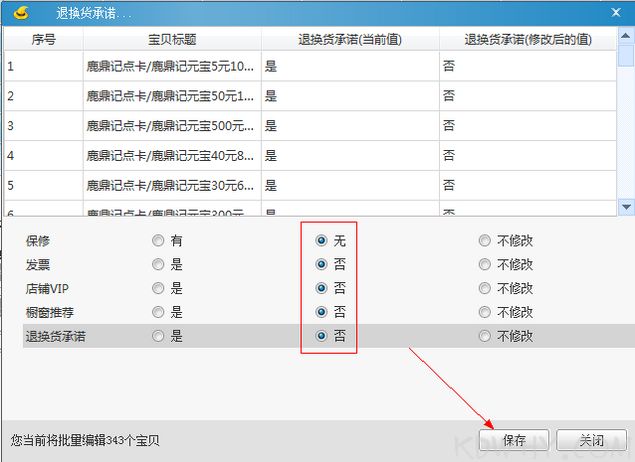Viewport: 635px width, 462px height.
Task: Select 是 radio for 店铺VIP
Action: coord(158,289)
